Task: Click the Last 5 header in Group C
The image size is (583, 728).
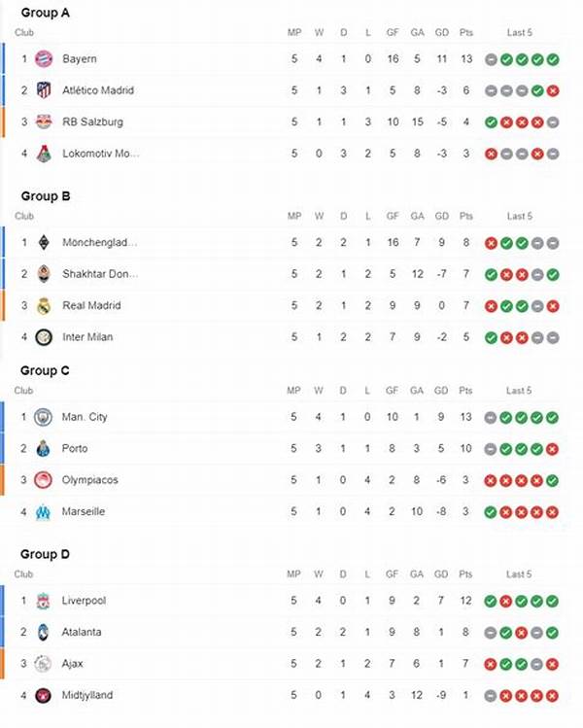Action: pos(519,391)
